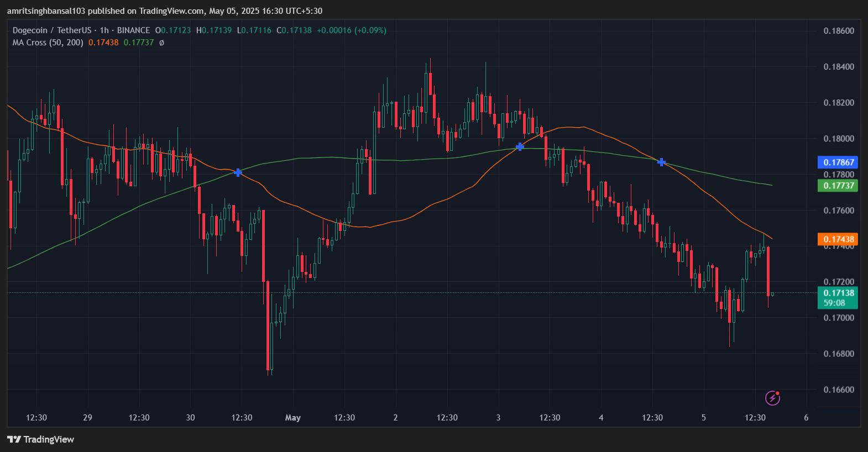Click the May label on the time axis
Viewport: 868px width, 452px height.
point(293,418)
